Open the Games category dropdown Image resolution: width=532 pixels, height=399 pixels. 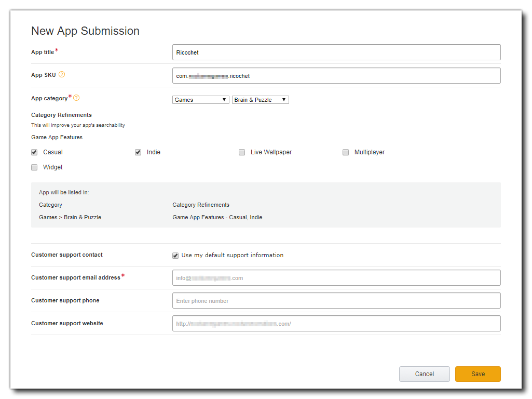click(x=200, y=100)
